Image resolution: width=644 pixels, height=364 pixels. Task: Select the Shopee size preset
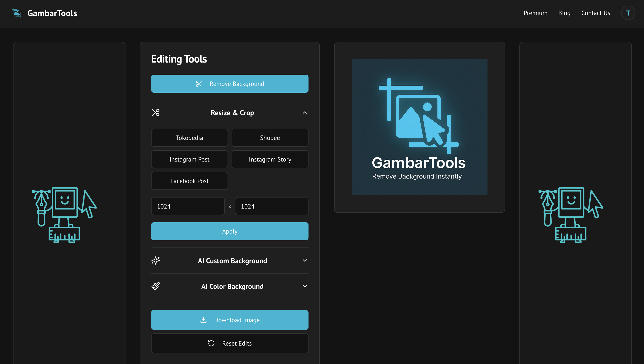[x=270, y=138]
